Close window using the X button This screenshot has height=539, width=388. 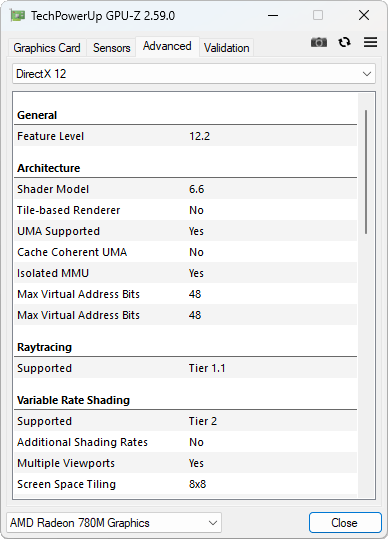(x=364, y=15)
